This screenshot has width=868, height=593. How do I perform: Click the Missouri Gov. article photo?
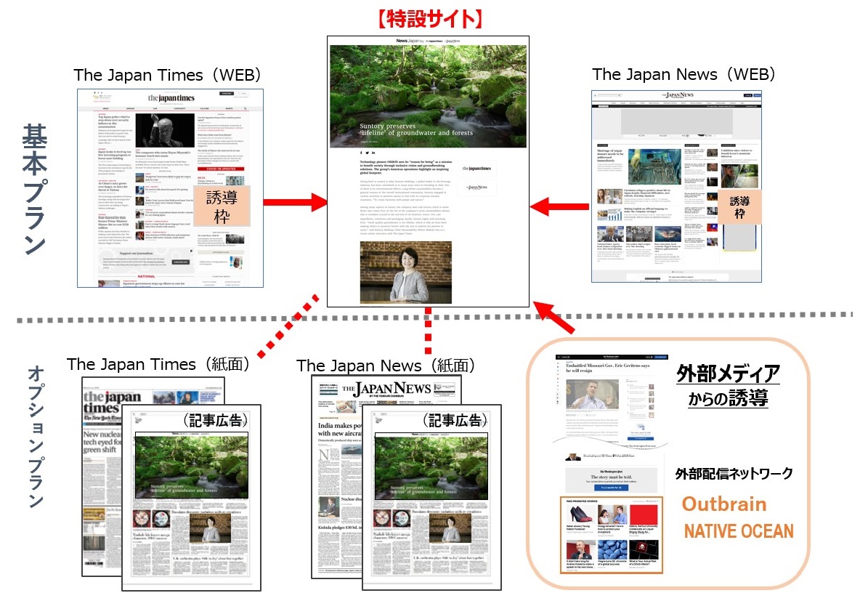point(592,394)
